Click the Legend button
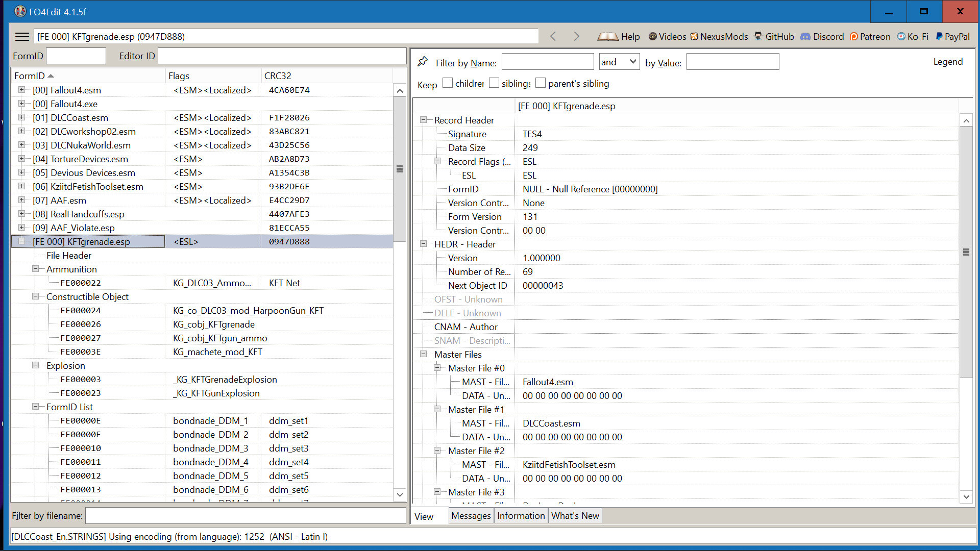This screenshot has height=551, width=980. (x=948, y=62)
